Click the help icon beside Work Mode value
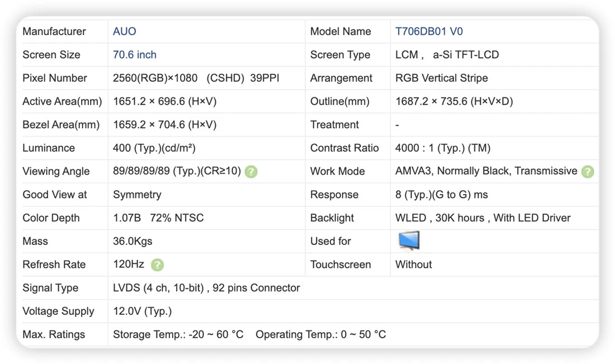The width and height of the screenshot is (615, 364). [588, 172]
